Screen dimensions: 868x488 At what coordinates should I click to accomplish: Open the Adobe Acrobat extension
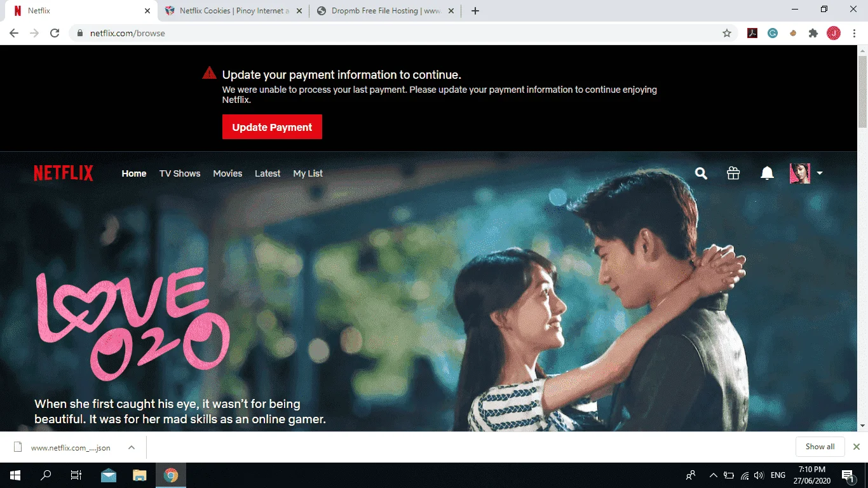[x=752, y=33]
